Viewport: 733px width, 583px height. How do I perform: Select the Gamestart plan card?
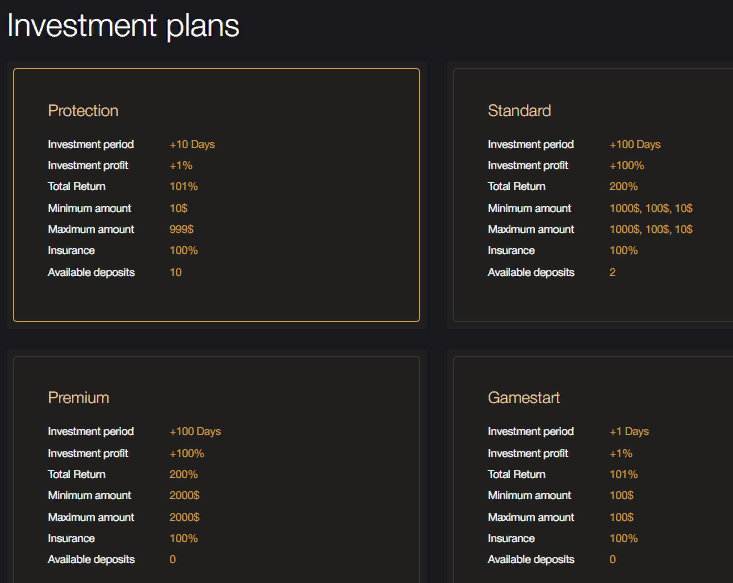point(593,469)
